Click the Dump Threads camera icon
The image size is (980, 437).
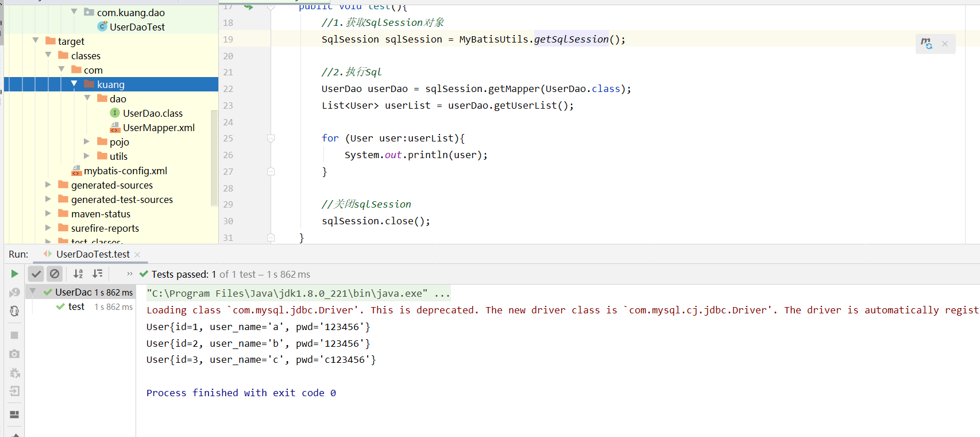tap(14, 354)
